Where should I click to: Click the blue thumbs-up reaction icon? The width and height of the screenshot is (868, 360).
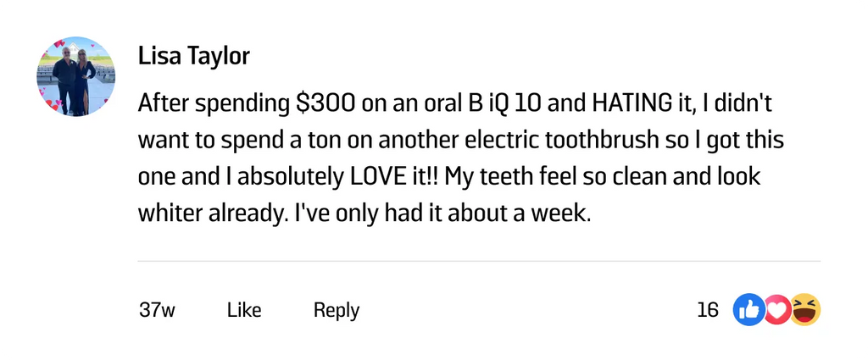(x=748, y=310)
